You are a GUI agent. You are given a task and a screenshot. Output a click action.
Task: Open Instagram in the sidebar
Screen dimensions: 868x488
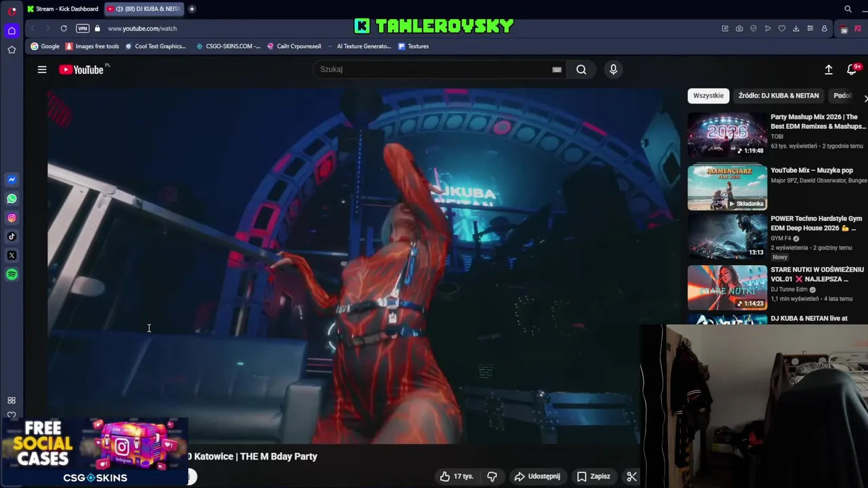(x=12, y=218)
